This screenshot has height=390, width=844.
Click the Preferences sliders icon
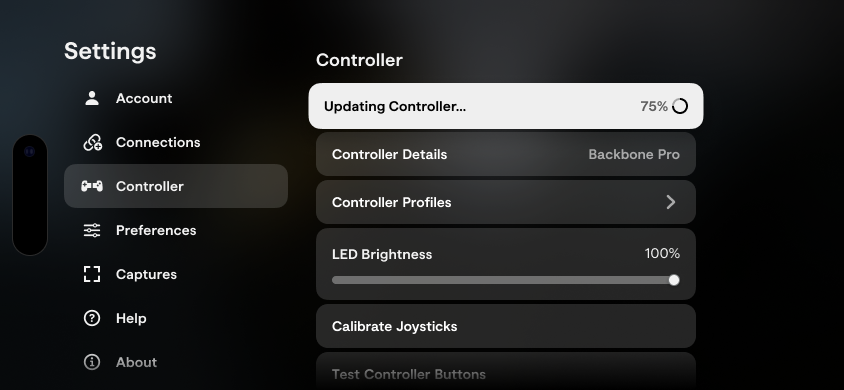[x=92, y=230]
